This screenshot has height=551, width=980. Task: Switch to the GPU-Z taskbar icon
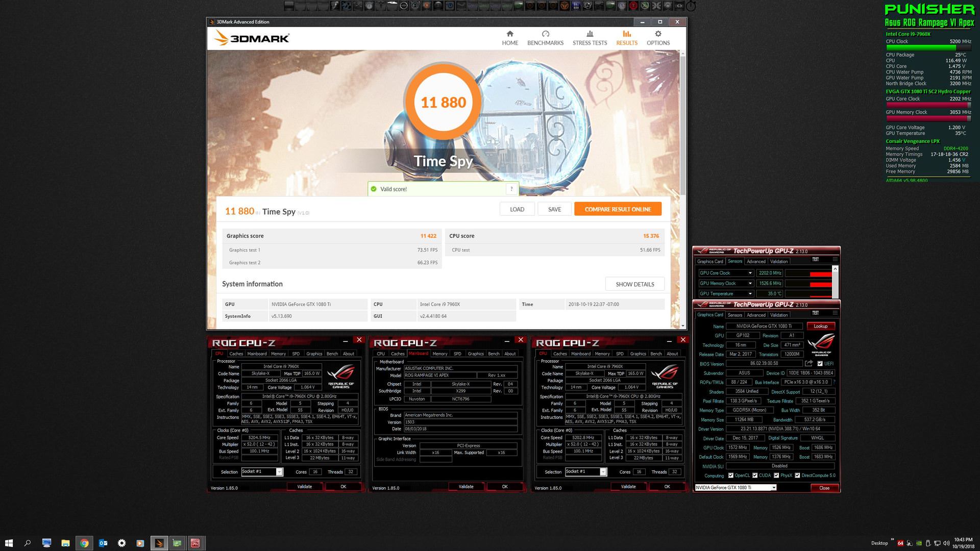click(177, 543)
